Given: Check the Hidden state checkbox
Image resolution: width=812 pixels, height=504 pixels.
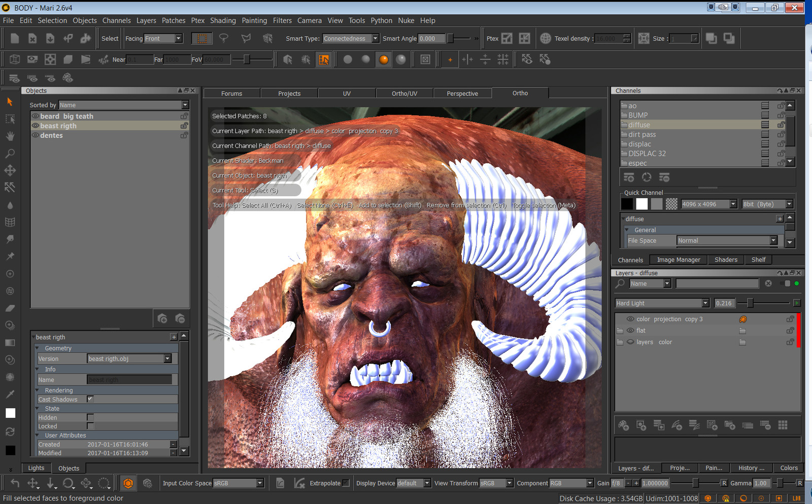Looking at the screenshot, I should (x=90, y=417).
